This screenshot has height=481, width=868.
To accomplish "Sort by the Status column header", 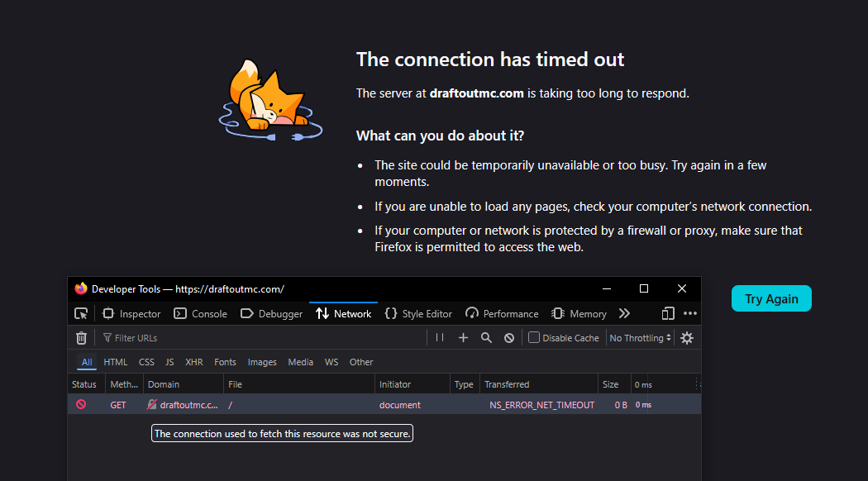I will tap(86, 384).
